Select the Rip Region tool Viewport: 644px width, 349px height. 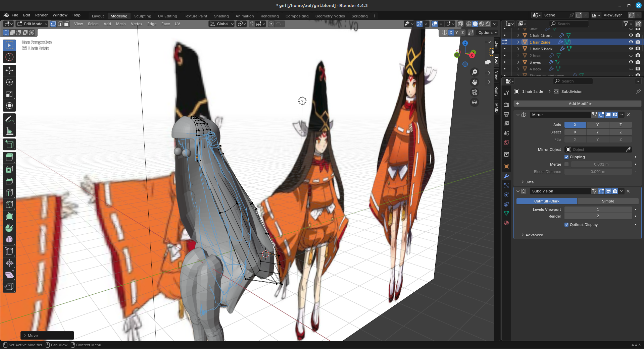click(x=9, y=287)
